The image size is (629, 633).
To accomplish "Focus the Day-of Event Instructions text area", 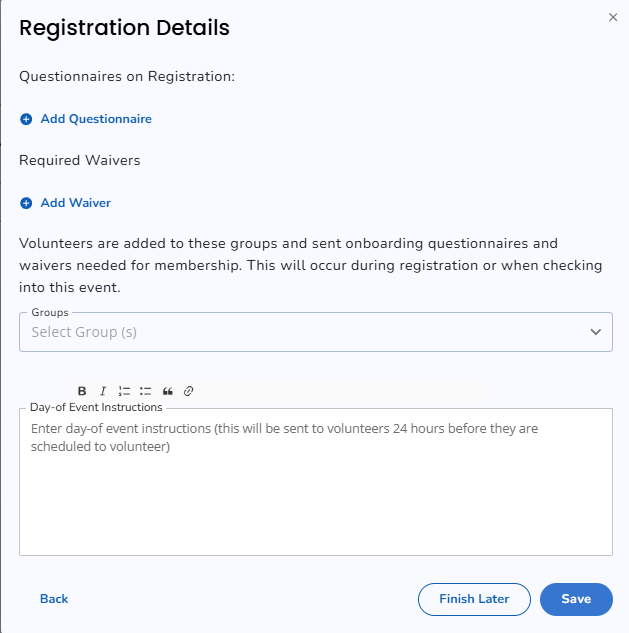I will pos(316,482).
